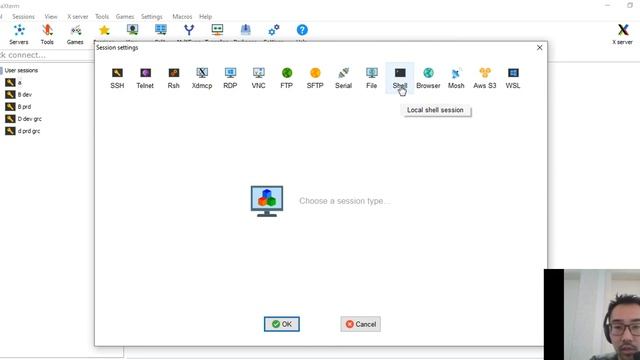The height and width of the screenshot is (360, 640).
Task: Open the Sessions menu
Action: click(x=23, y=17)
